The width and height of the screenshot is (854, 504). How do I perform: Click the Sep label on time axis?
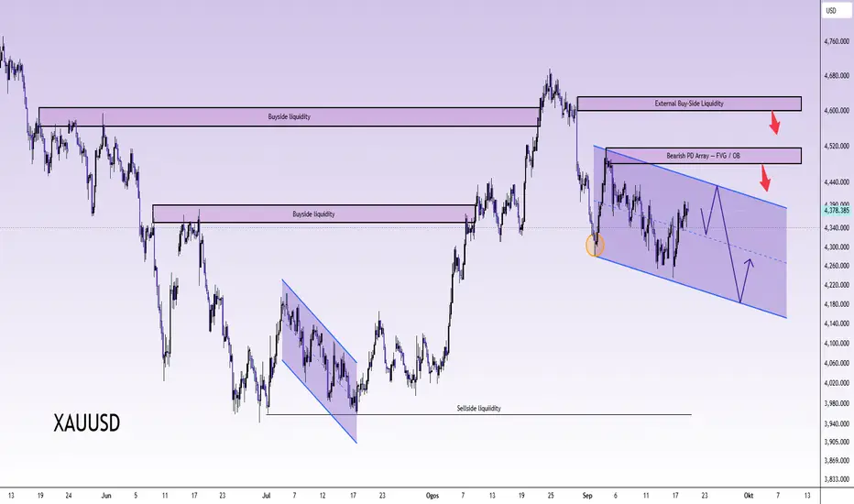[586, 495]
